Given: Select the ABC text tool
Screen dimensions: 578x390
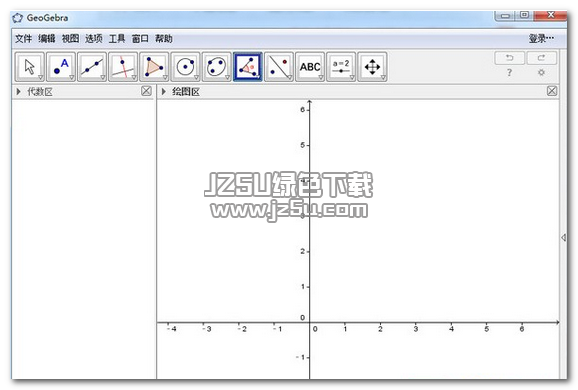Looking at the screenshot, I should click(x=310, y=67).
